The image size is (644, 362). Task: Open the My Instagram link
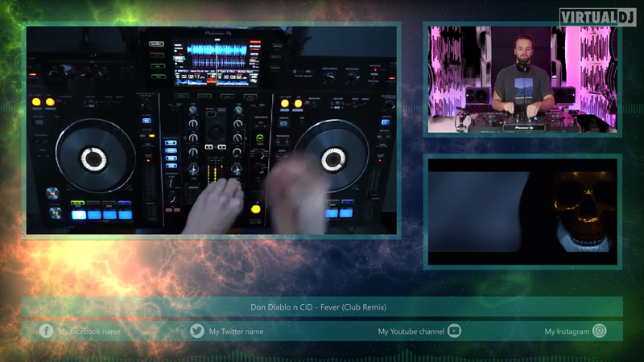point(567,331)
